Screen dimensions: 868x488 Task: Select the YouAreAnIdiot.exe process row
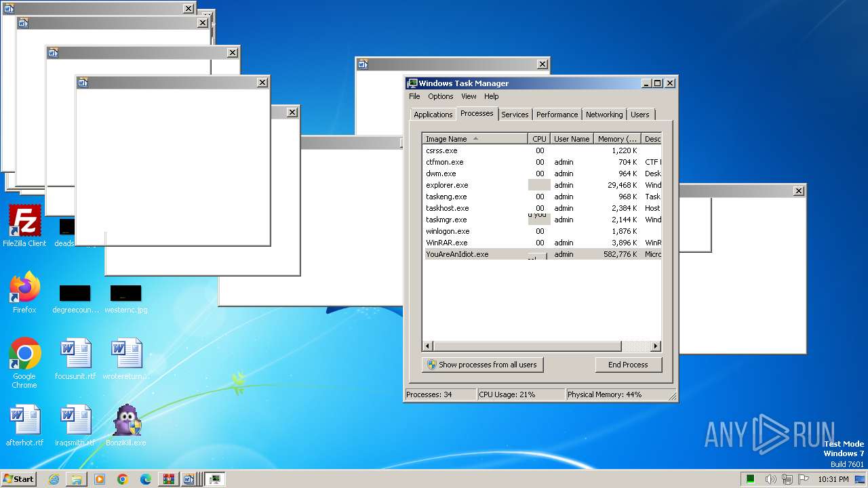point(542,254)
